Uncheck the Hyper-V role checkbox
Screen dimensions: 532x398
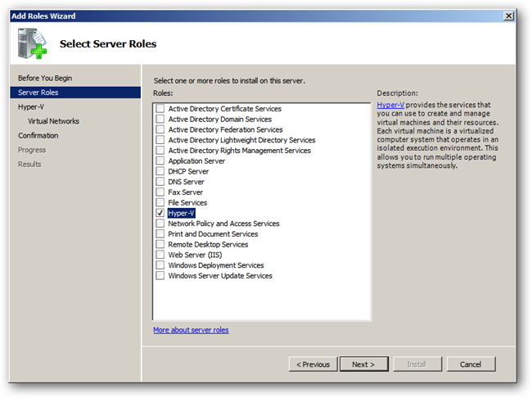[x=160, y=213]
